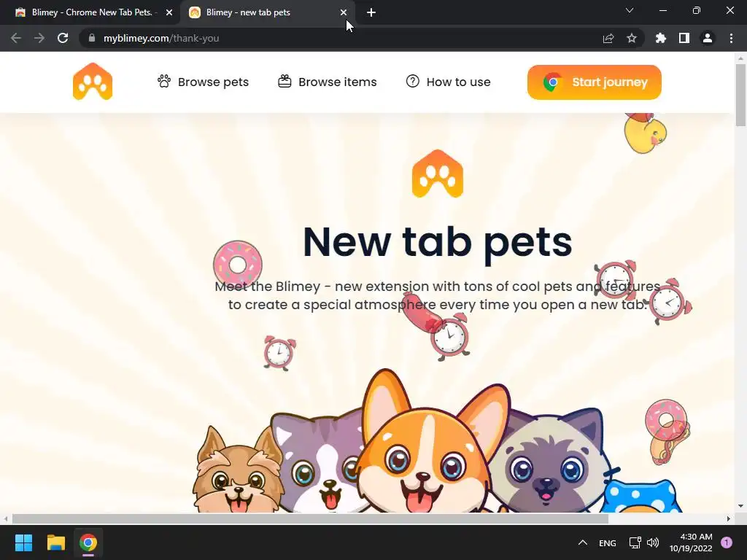View site information via the lock icon
Screen dimensions: 747x560
pyautogui.click(x=92, y=38)
